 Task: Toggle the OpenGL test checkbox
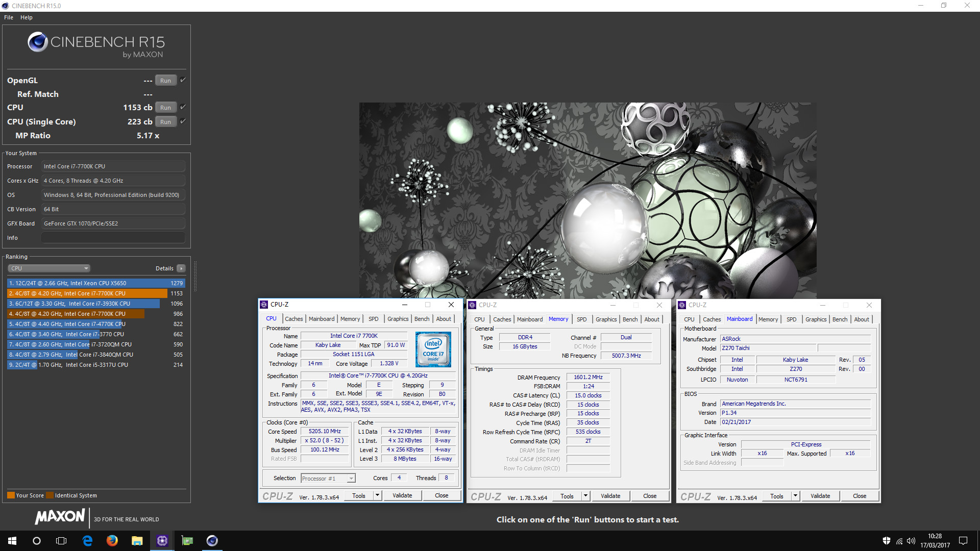click(183, 80)
